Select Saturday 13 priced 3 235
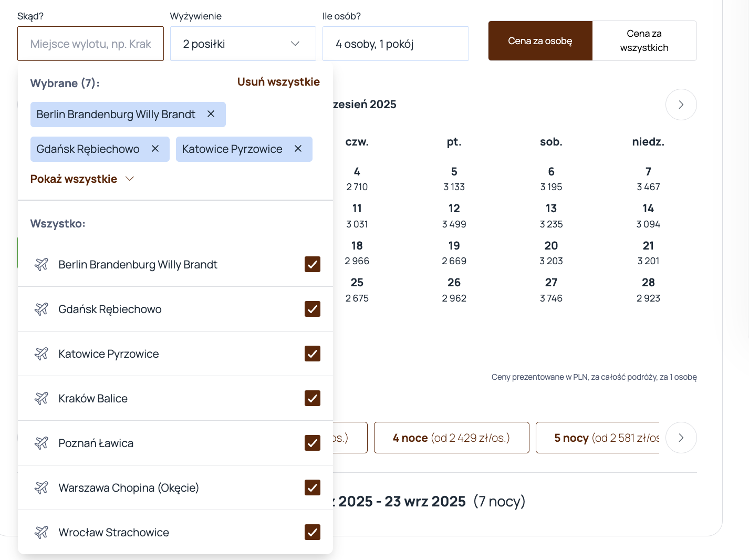 click(552, 216)
